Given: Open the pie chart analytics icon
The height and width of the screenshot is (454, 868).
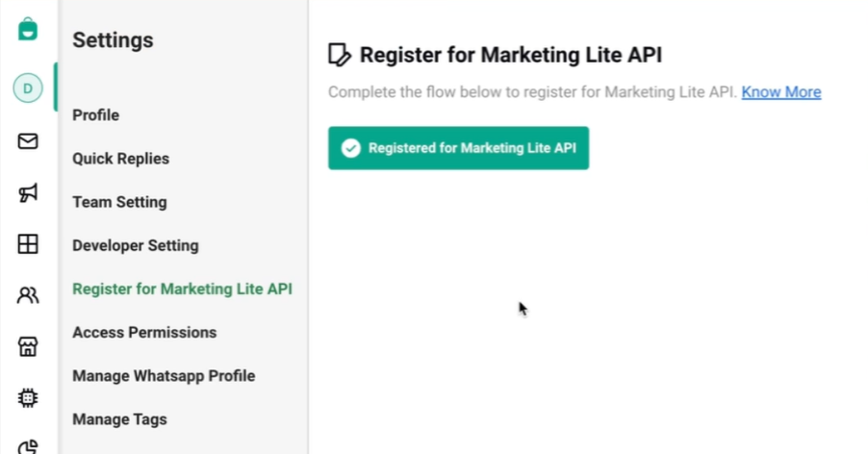Looking at the screenshot, I should click(x=28, y=447).
